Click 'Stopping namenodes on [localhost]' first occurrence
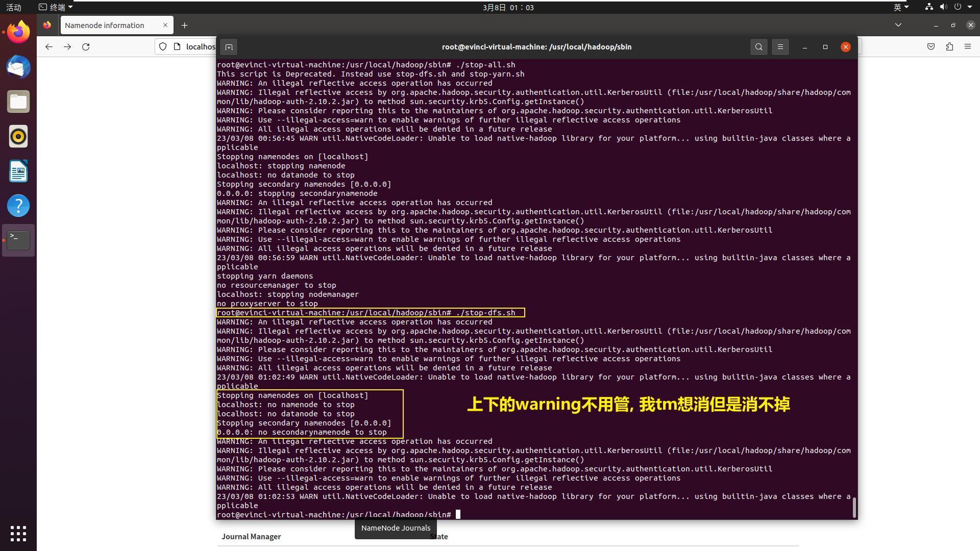The image size is (980, 551). pyautogui.click(x=292, y=157)
